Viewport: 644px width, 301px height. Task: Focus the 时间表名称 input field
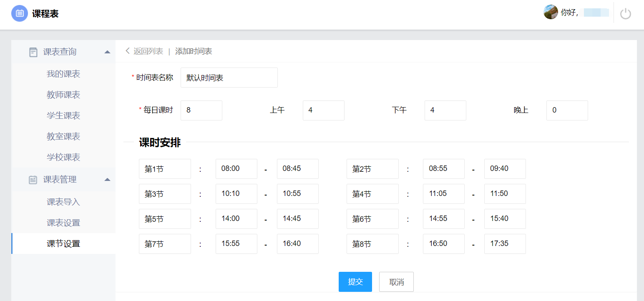coord(229,78)
